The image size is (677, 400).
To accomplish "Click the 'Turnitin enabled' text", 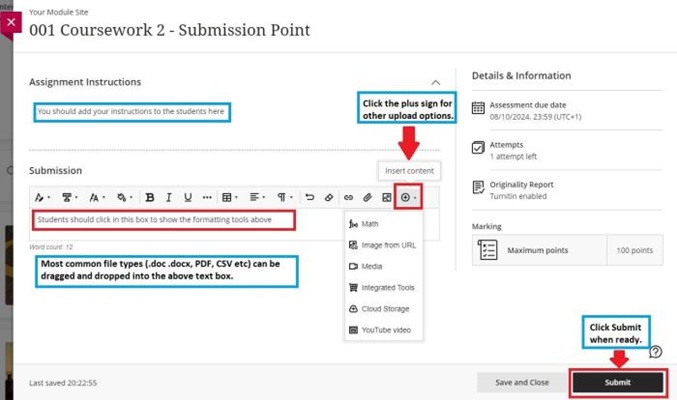I will [x=518, y=196].
